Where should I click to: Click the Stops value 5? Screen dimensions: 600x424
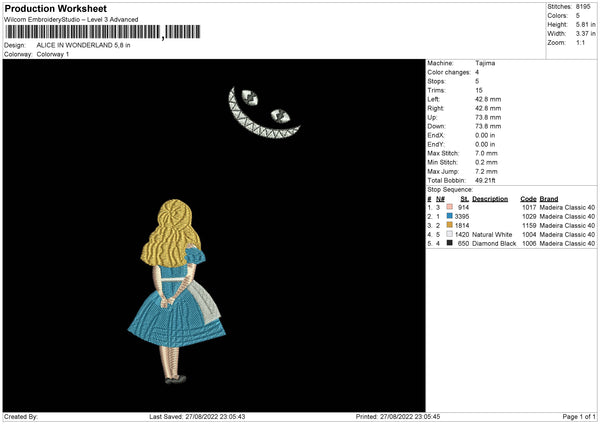(477, 81)
